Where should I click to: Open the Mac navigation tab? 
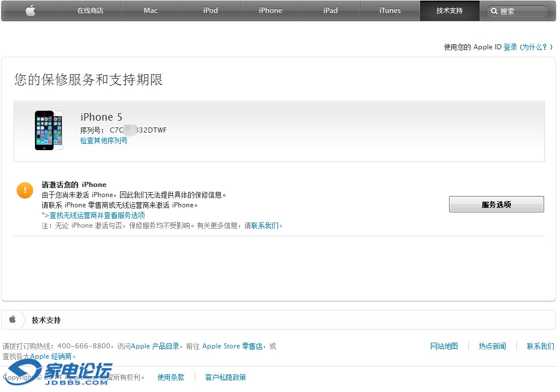click(x=151, y=11)
